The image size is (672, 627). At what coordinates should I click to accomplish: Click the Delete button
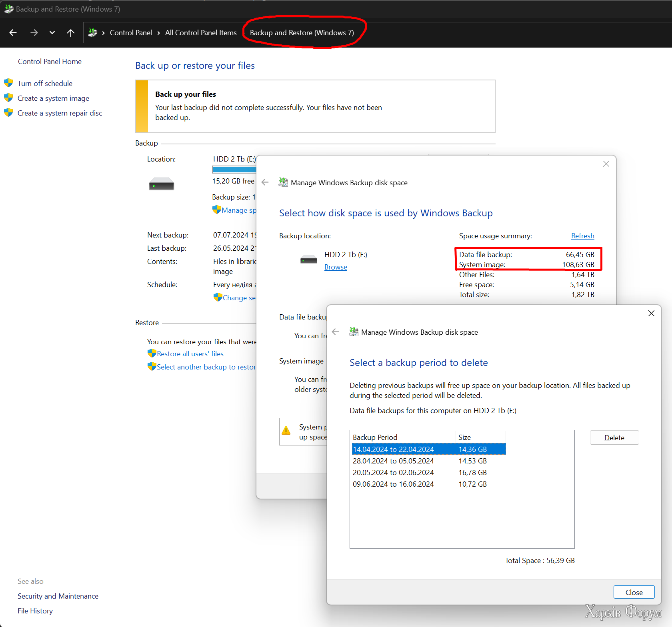coord(614,437)
